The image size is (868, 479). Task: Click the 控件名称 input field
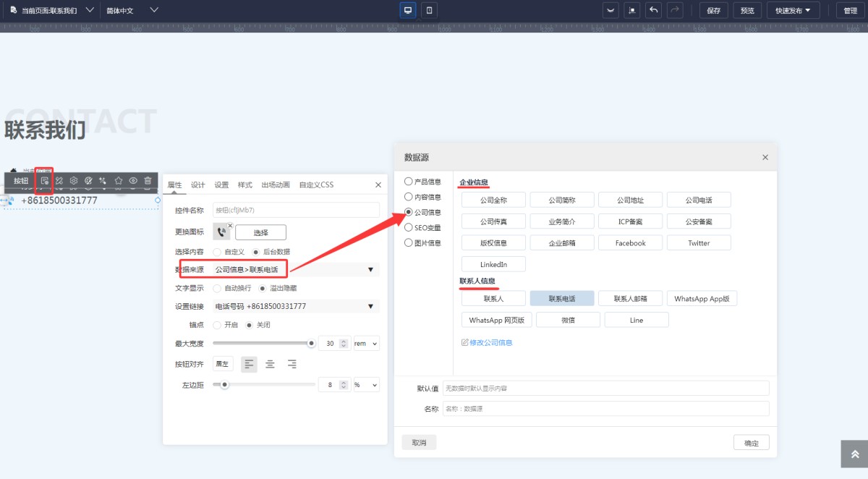(296, 210)
